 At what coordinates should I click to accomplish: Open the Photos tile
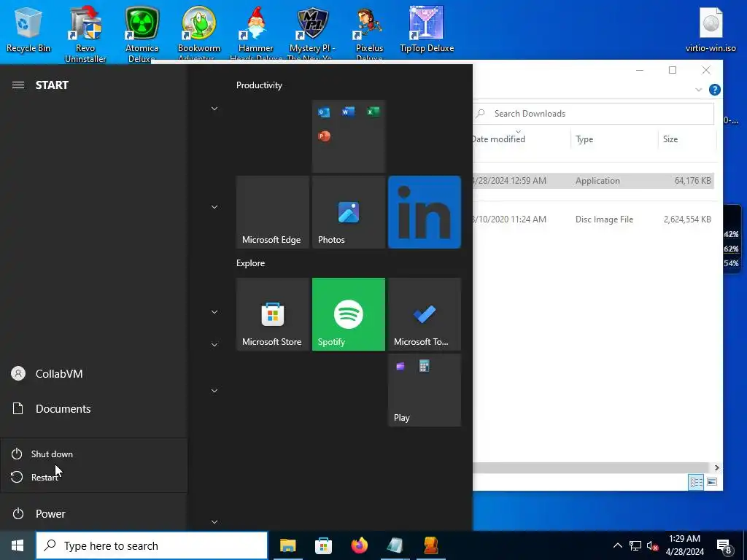[349, 212]
